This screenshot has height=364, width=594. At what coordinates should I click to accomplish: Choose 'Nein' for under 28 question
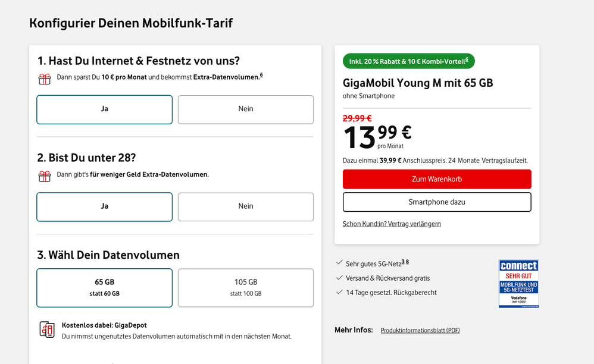tap(245, 206)
